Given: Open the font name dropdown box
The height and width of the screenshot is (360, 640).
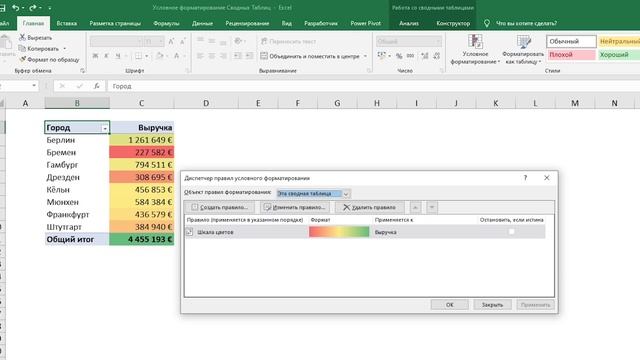Looking at the screenshot, I should click(x=116, y=42).
